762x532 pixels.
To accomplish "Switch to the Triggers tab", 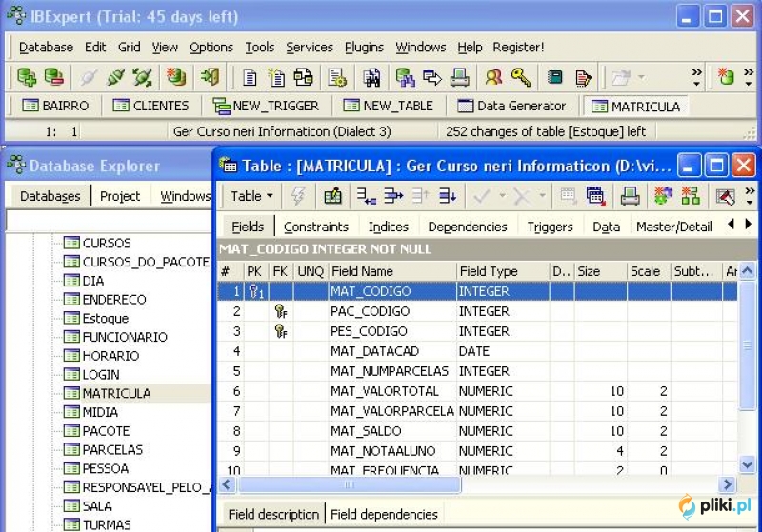I will [x=551, y=227].
